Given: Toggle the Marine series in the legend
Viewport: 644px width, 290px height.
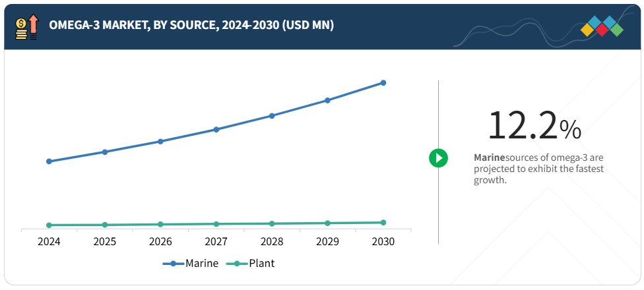Looking at the screenshot, I should coord(191,263).
